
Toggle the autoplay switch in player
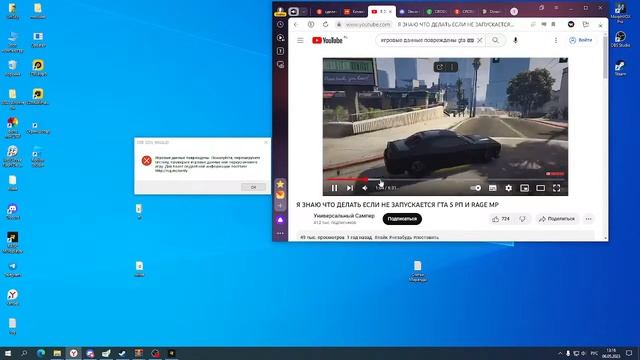(476, 188)
